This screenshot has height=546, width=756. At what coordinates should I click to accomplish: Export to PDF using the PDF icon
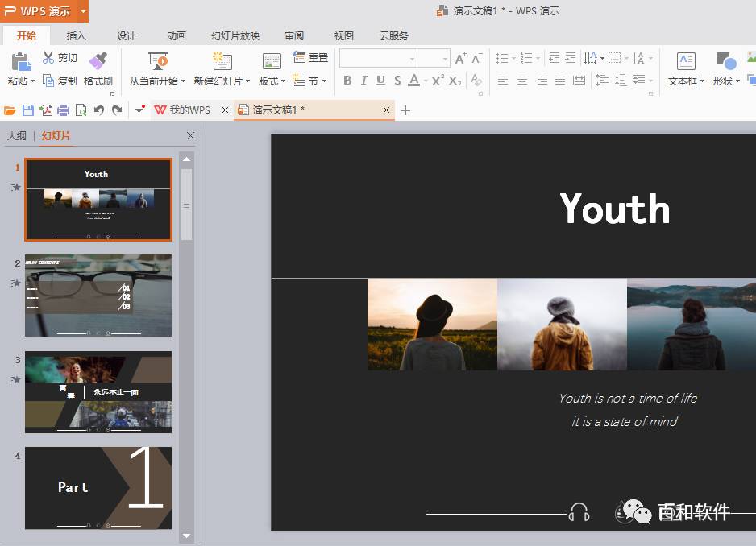click(x=46, y=110)
